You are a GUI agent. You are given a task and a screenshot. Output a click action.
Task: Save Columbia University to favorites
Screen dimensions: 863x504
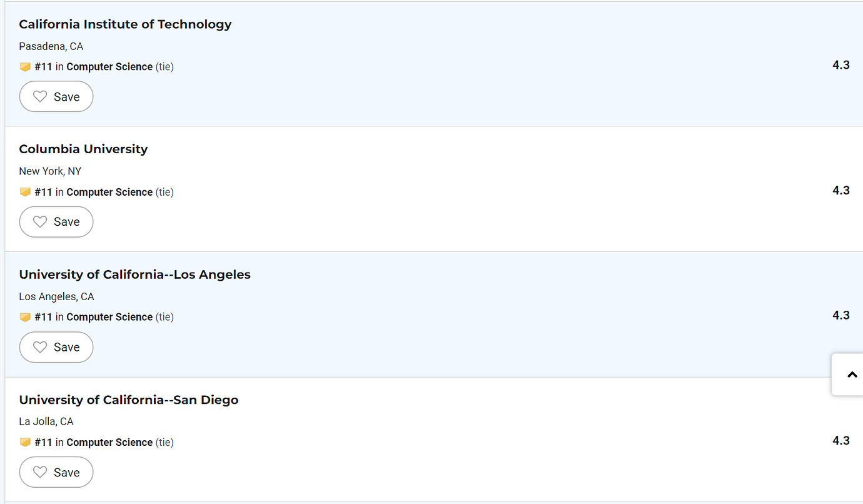pyautogui.click(x=56, y=221)
